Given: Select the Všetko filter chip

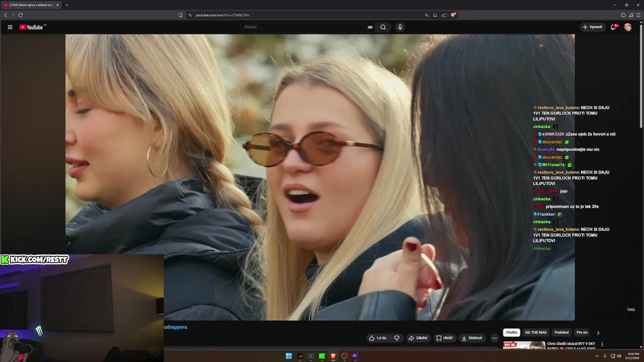Looking at the screenshot, I should click(x=512, y=332).
